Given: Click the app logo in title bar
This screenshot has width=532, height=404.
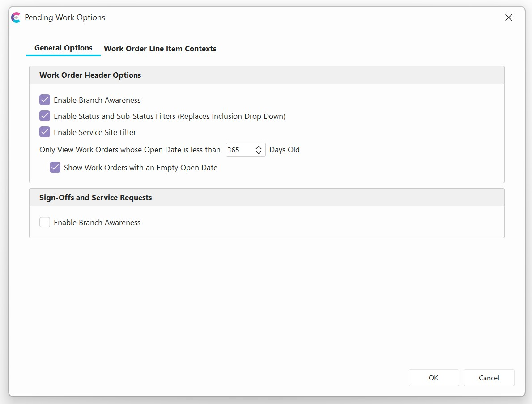Looking at the screenshot, I should (x=16, y=17).
